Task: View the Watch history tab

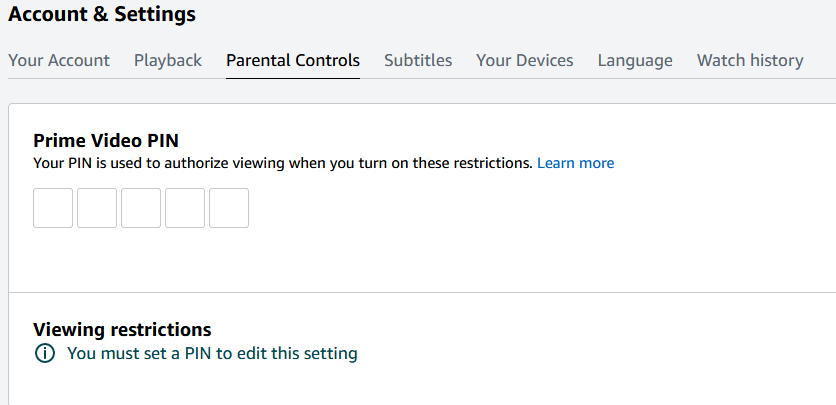Action: point(750,60)
